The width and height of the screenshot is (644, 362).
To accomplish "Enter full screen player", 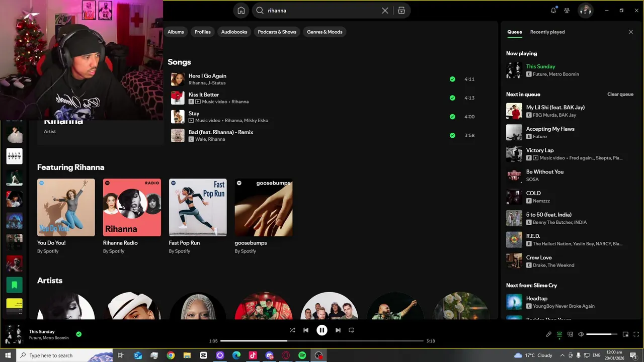I will [x=636, y=334].
